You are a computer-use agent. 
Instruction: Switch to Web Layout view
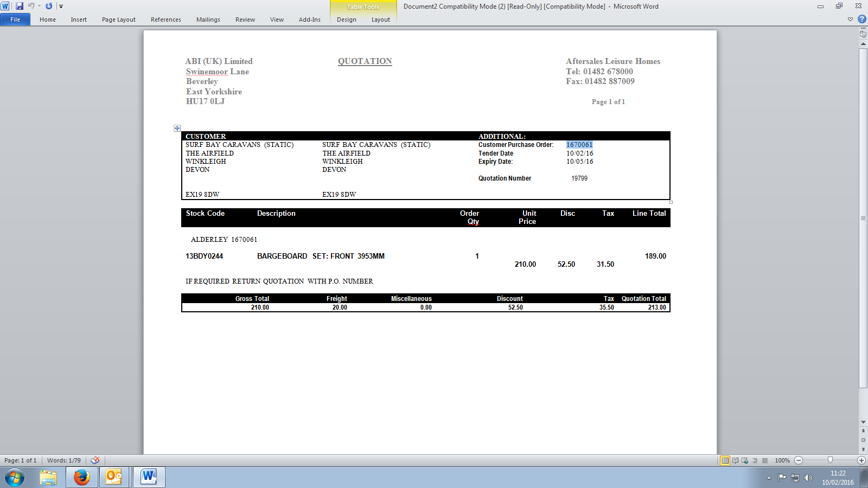pyautogui.click(x=745, y=460)
